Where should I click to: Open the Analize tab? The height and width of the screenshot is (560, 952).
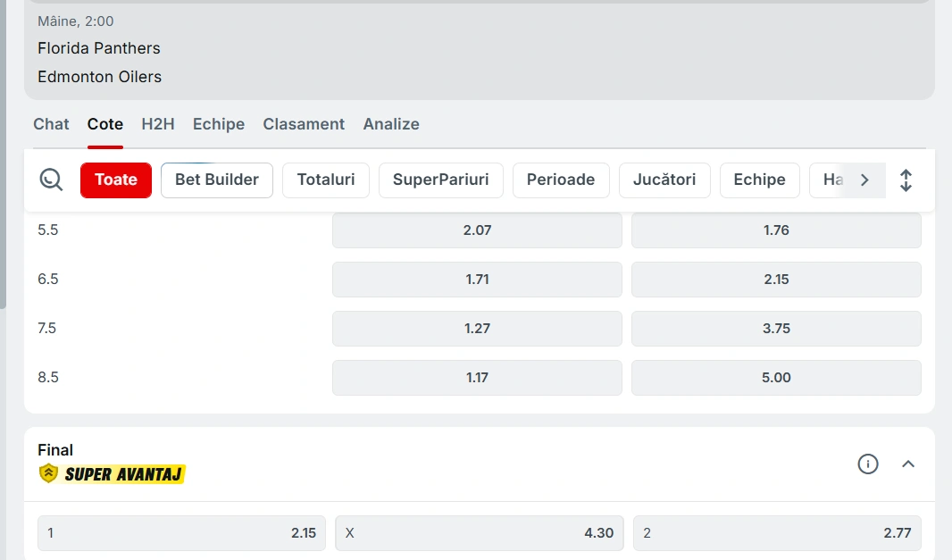tap(391, 124)
